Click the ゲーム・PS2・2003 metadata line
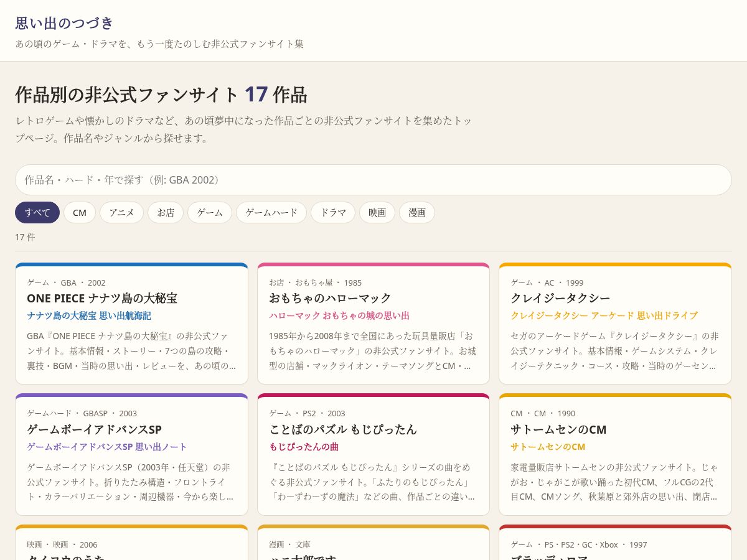This screenshot has width=747, height=560. (307, 413)
